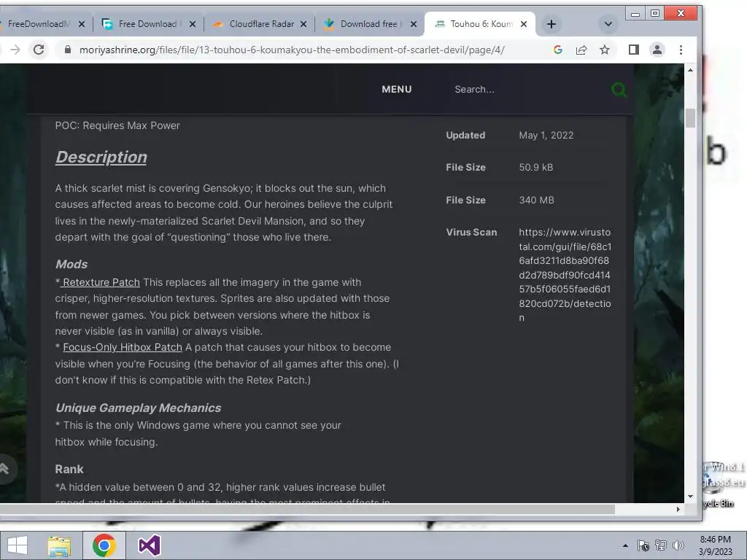The height and width of the screenshot is (560, 747).
Task: Open the Windows Start button
Action: click(x=18, y=545)
